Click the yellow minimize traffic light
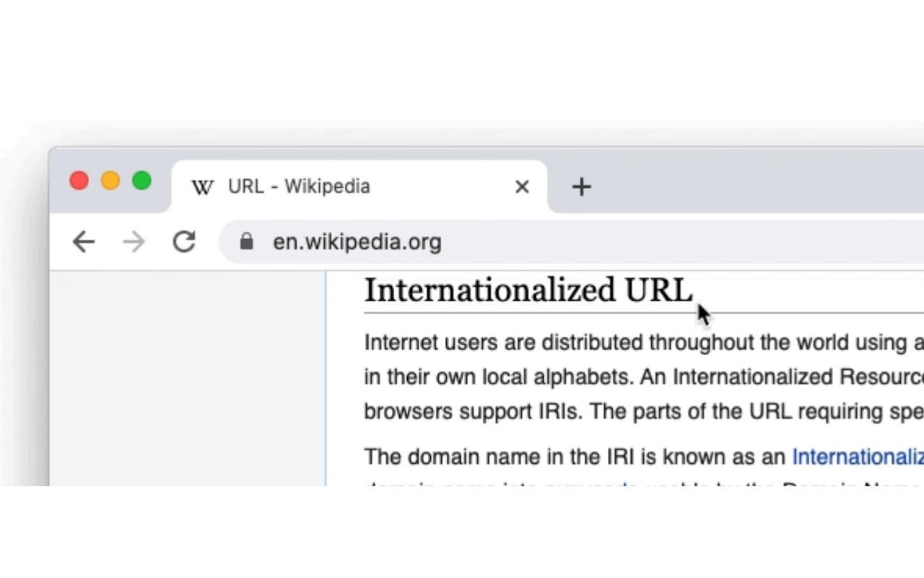Viewport: 924px width, 578px height. (110, 181)
